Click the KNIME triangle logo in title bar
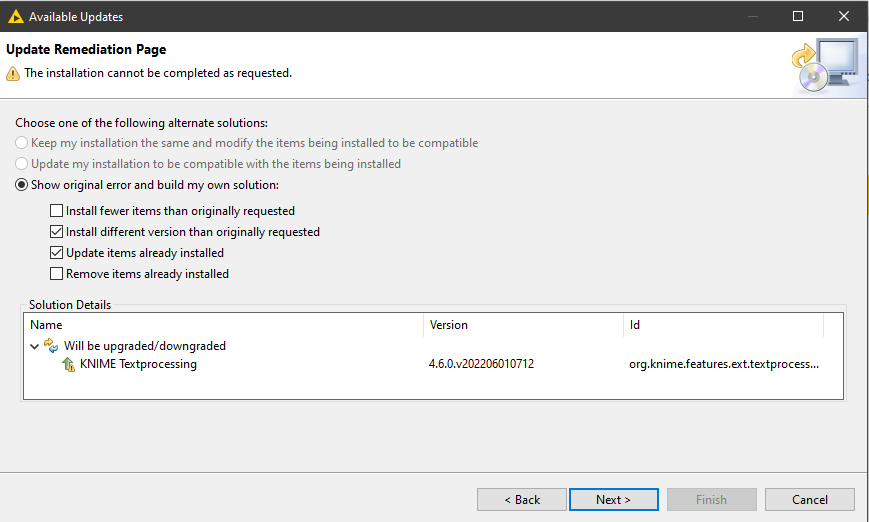This screenshot has width=869, height=522. 16,17
